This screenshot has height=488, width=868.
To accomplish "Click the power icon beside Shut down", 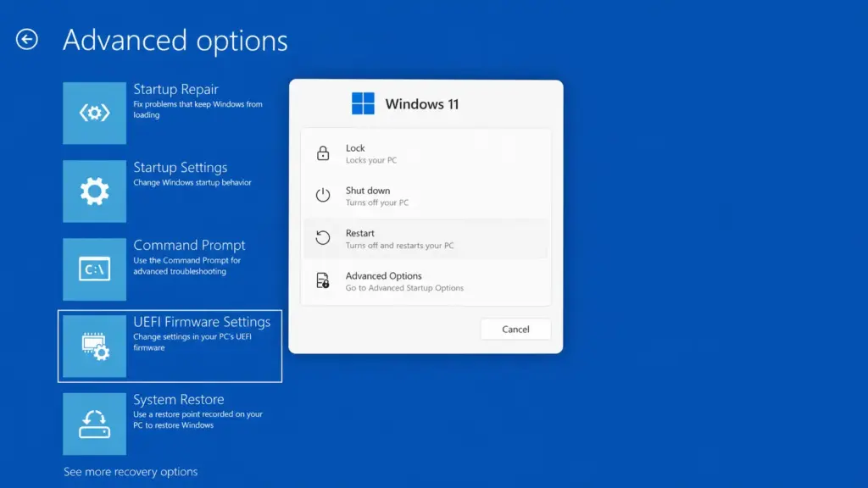I will point(323,196).
